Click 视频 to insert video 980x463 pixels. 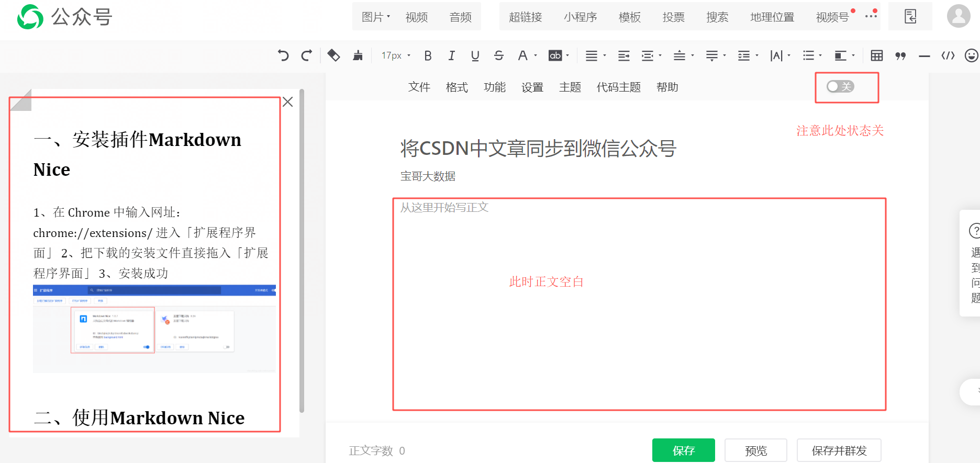[417, 17]
